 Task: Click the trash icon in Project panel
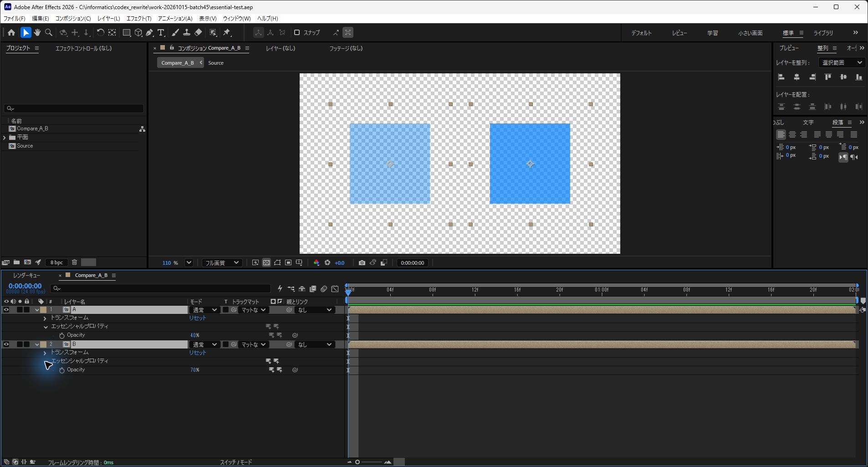pos(74,262)
